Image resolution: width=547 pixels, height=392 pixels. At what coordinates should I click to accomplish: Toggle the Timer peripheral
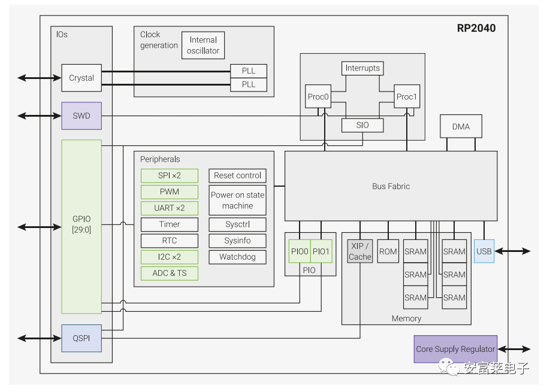[169, 224]
